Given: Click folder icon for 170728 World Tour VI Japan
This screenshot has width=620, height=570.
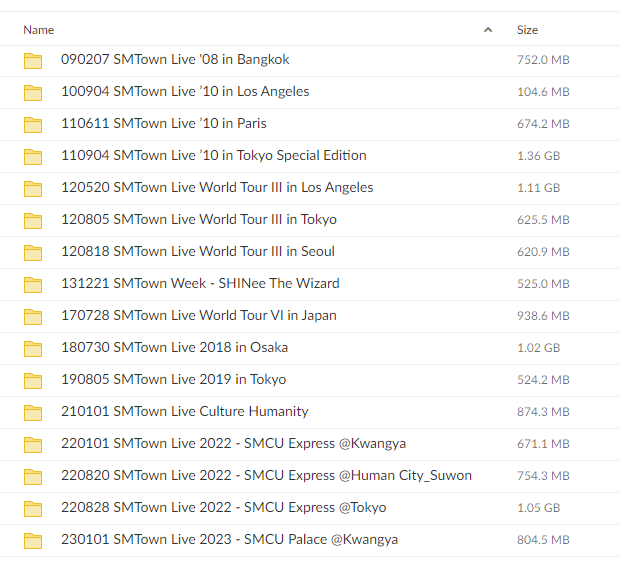Looking at the screenshot, I should 33,317.
